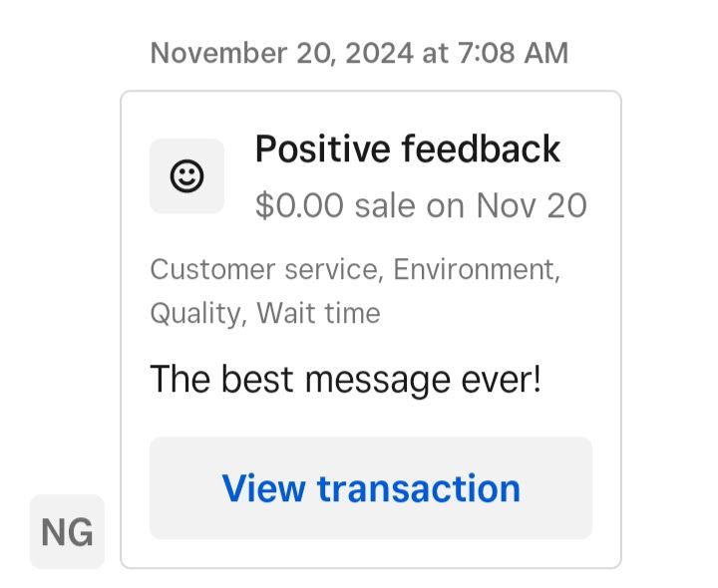The image size is (718, 588).
Task: Click the Nov 20 date in the sale line
Action: tap(532, 205)
